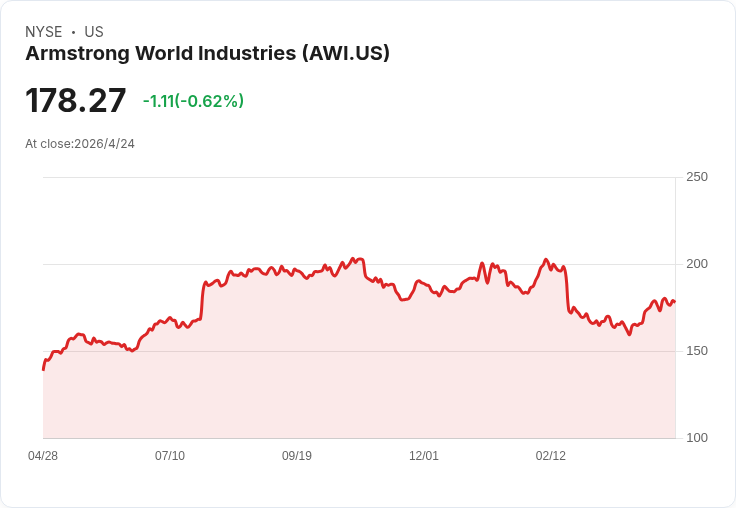Select the 04/28 date on x-axis
The width and height of the screenshot is (736, 508).
[x=43, y=456]
